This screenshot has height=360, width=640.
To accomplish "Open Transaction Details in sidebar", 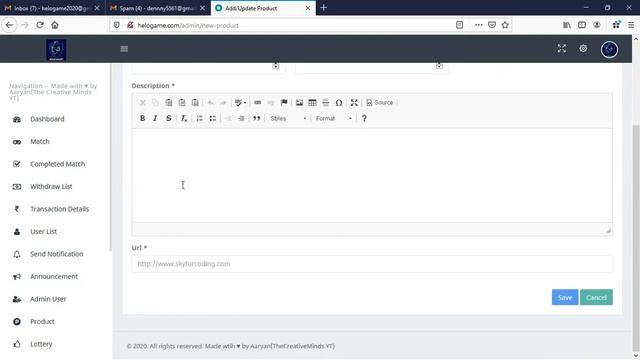I will click(59, 209).
